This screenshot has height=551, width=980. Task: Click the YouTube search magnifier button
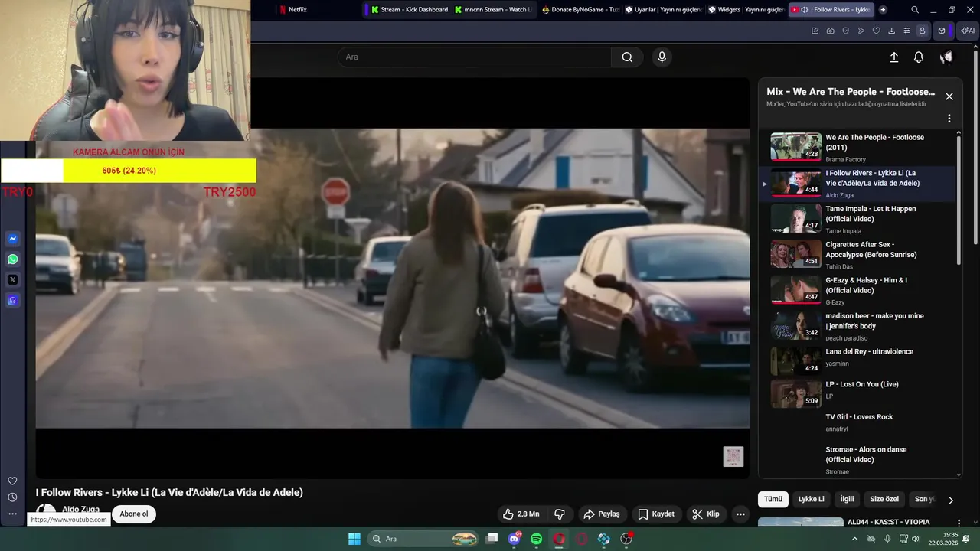click(627, 57)
